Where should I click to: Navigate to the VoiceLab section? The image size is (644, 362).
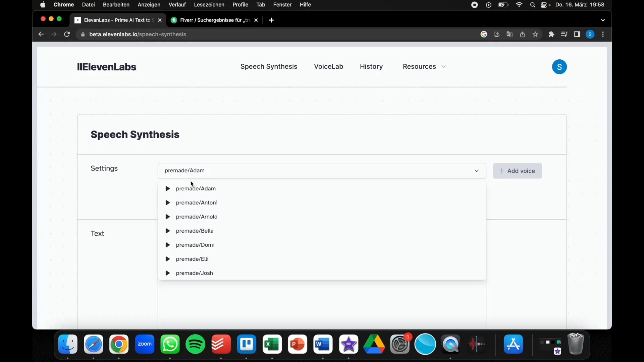(x=329, y=66)
